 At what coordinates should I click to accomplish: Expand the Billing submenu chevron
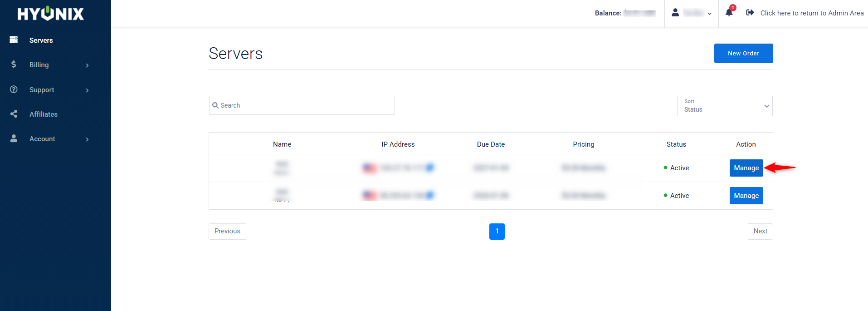click(x=87, y=65)
